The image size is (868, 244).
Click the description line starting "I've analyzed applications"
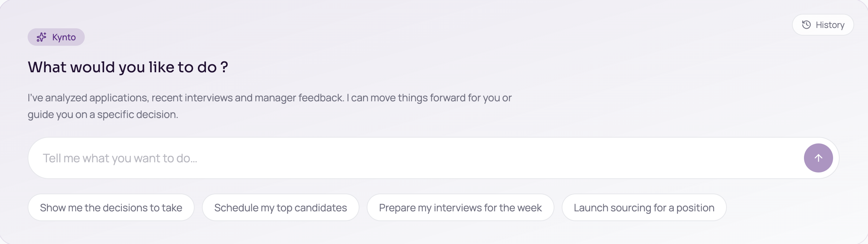click(269, 98)
